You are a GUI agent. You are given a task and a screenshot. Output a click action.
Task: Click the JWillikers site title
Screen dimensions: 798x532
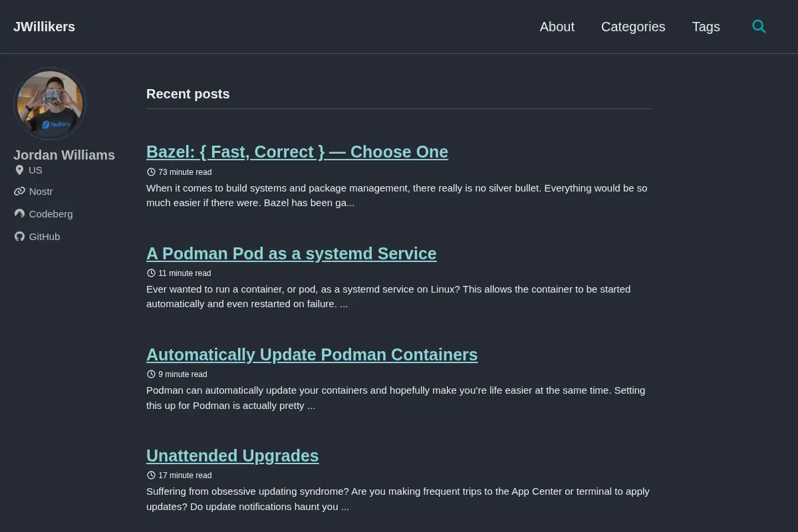(x=44, y=27)
